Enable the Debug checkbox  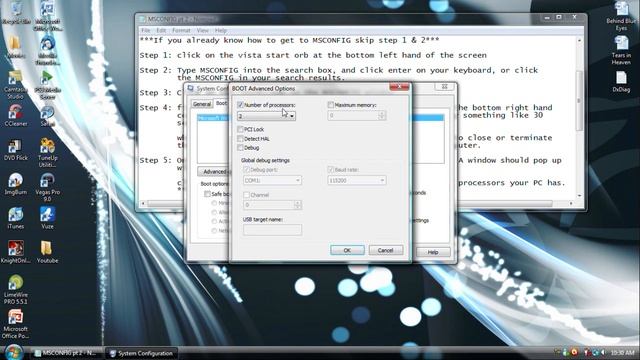(x=240, y=148)
